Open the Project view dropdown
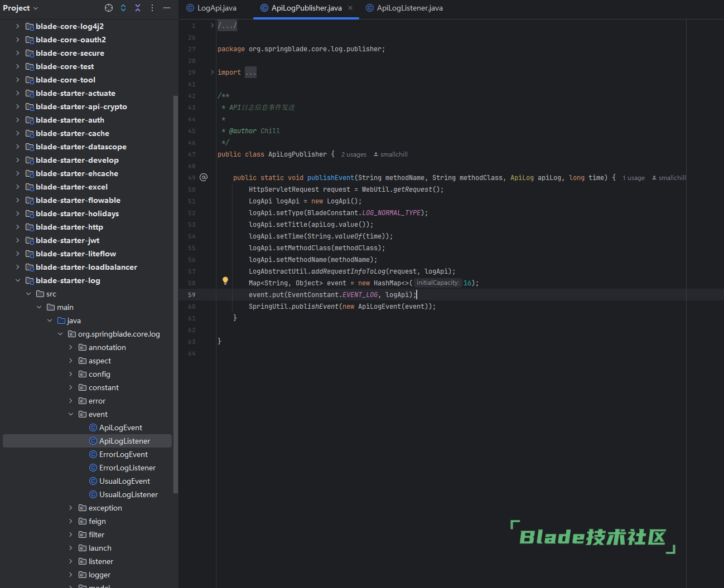 tap(21, 8)
